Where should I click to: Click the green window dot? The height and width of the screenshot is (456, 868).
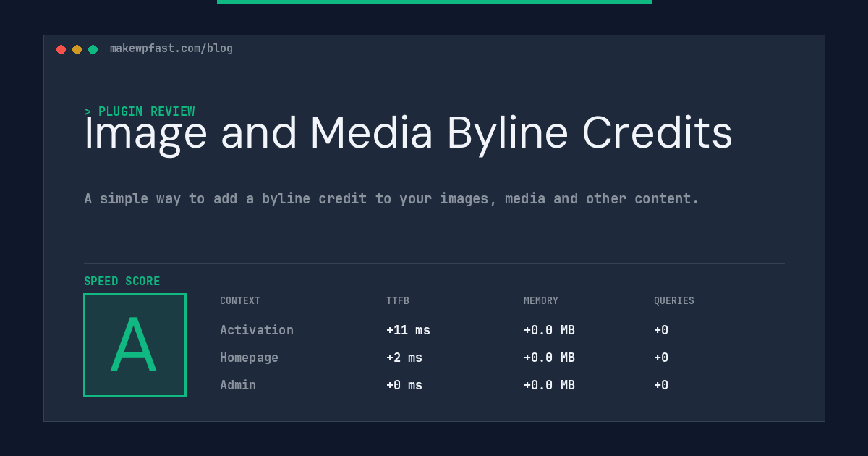tap(93, 49)
